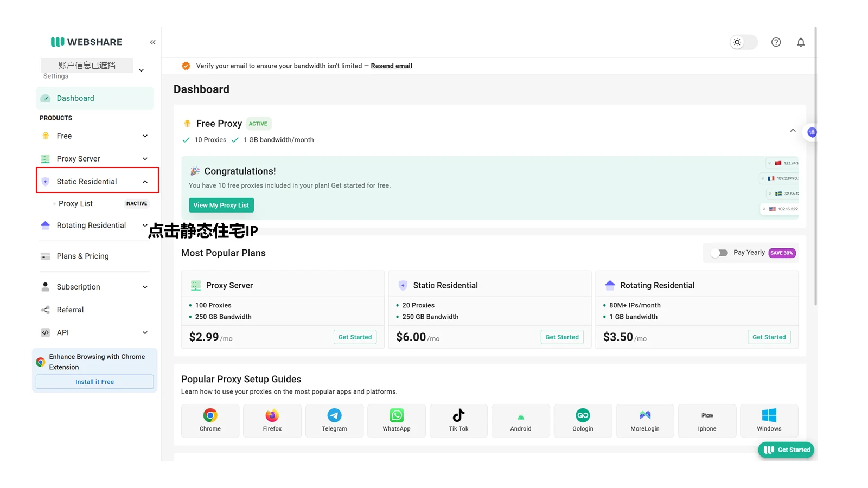The width and height of the screenshot is (868, 488).
Task: Collapse the sidebar with double-chevron icon
Action: tap(153, 42)
